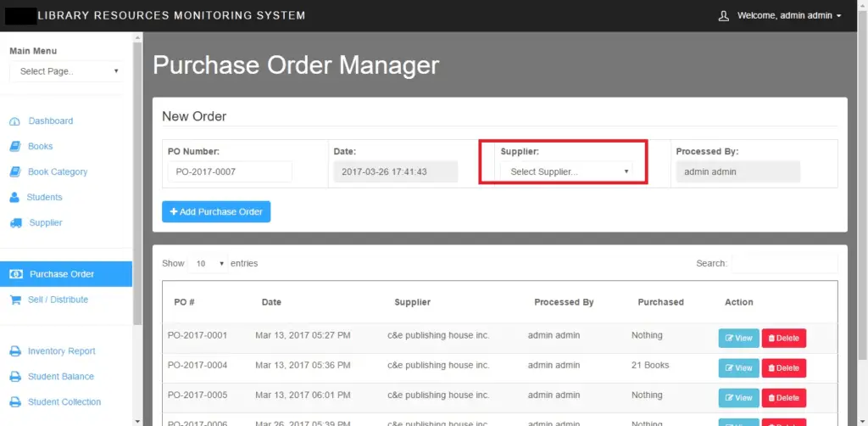The height and width of the screenshot is (426, 868).
Task: Open the Select Page dropdown
Action: click(66, 71)
